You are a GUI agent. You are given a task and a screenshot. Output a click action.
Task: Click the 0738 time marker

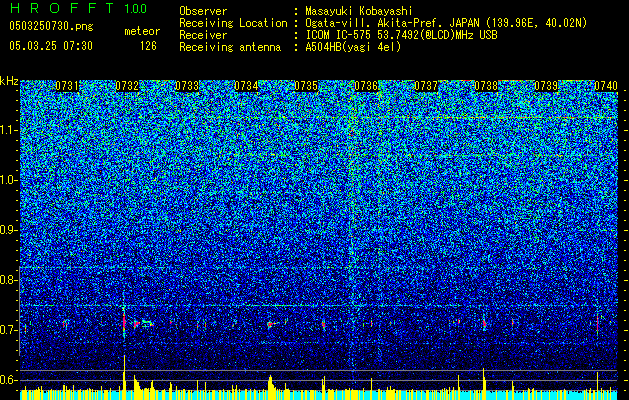pos(486,86)
